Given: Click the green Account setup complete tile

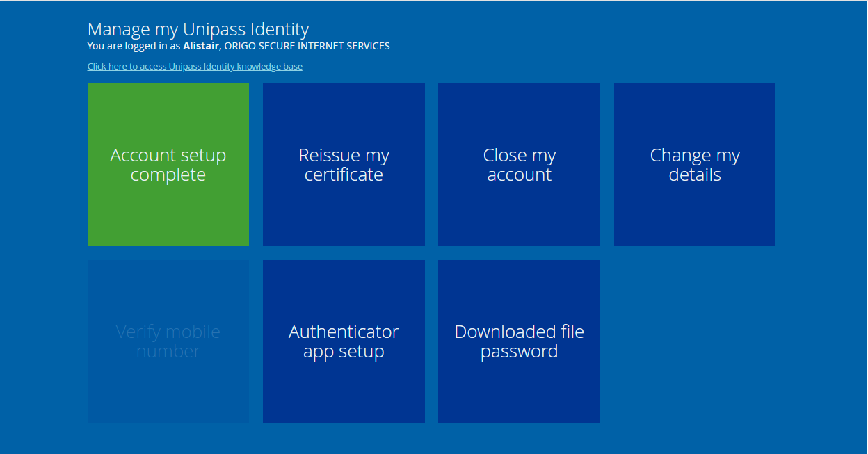Looking at the screenshot, I should coord(168,164).
